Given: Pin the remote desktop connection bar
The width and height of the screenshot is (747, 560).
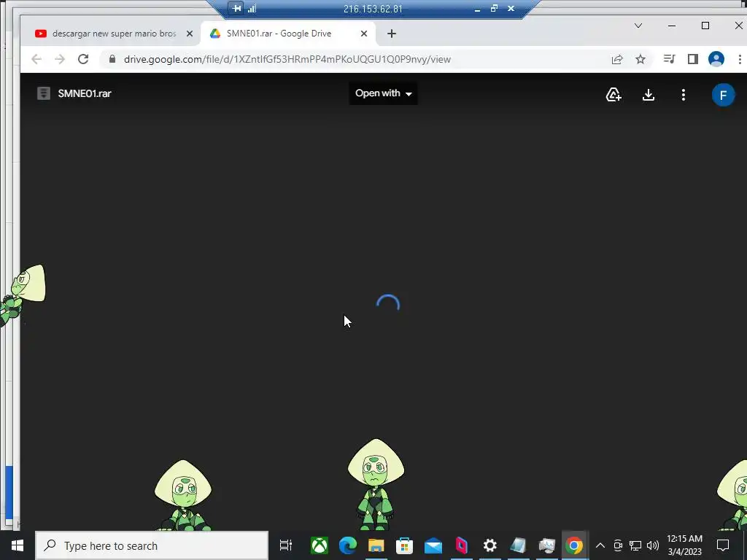Looking at the screenshot, I should (x=236, y=8).
